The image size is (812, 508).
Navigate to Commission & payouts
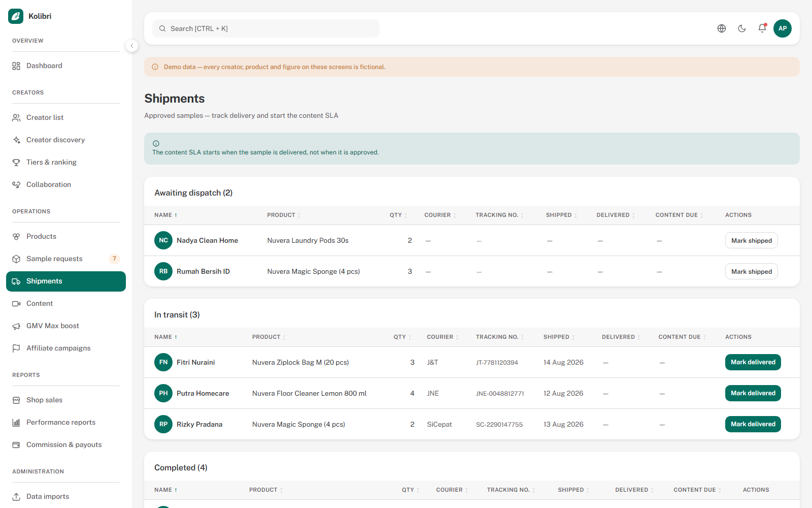tap(66, 445)
